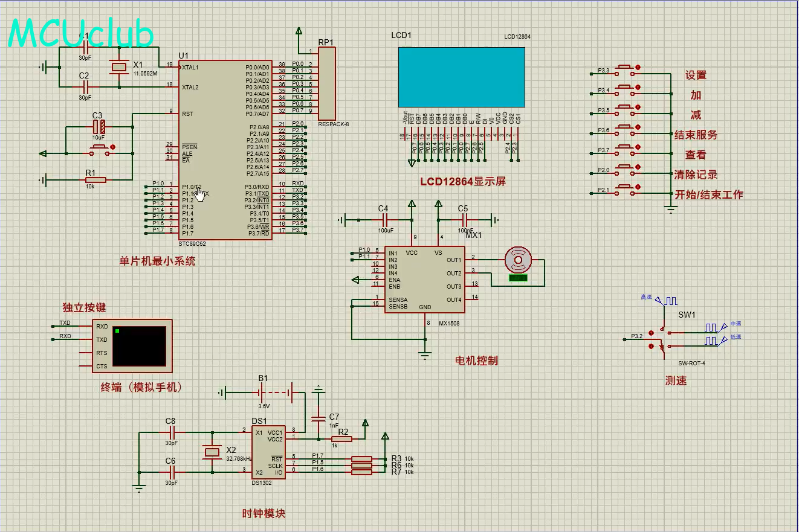Click the R7 resistor label
The height and width of the screenshot is (532, 799).
tap(396, 472)
